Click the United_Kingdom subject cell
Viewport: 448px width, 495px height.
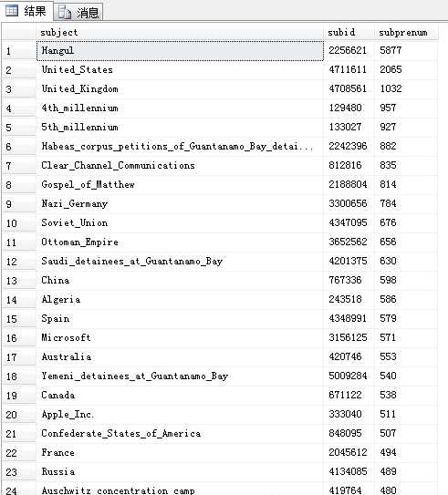click(x=180, y=89)
